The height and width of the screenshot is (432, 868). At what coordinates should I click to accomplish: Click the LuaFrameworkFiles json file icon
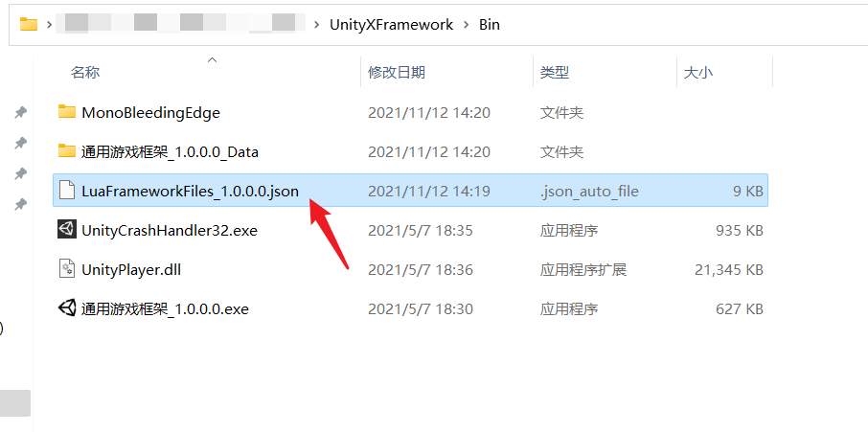click(x=66, y=191)
